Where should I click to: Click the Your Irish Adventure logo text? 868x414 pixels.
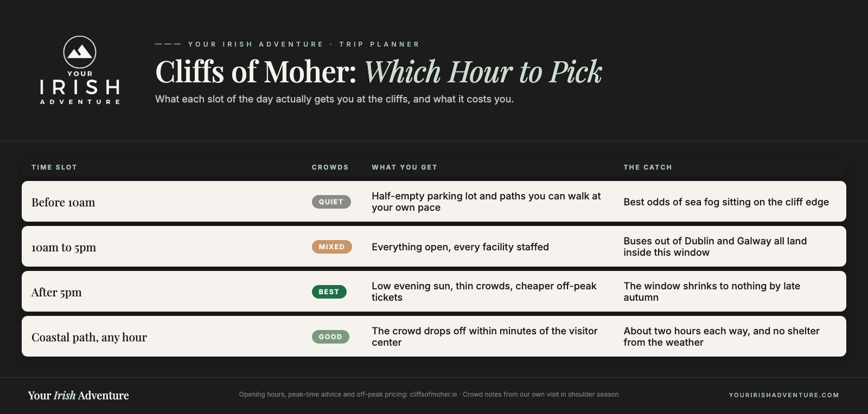tap(80, 87)
